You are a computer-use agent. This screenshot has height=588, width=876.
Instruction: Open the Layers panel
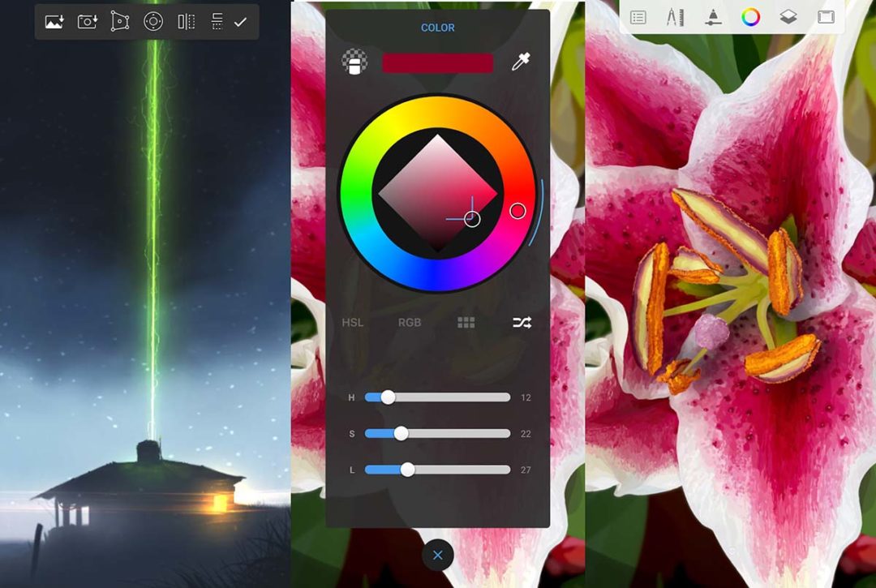(x=788, y=16)
